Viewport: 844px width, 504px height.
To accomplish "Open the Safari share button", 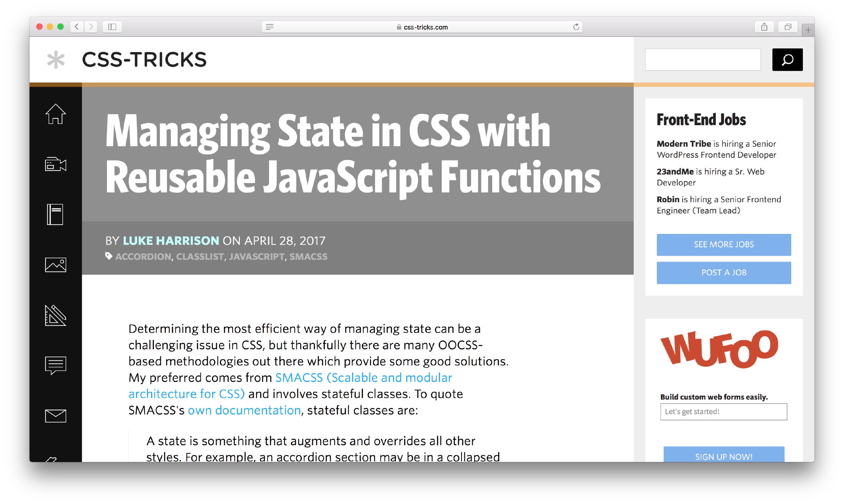I will [x=764, y=26].
